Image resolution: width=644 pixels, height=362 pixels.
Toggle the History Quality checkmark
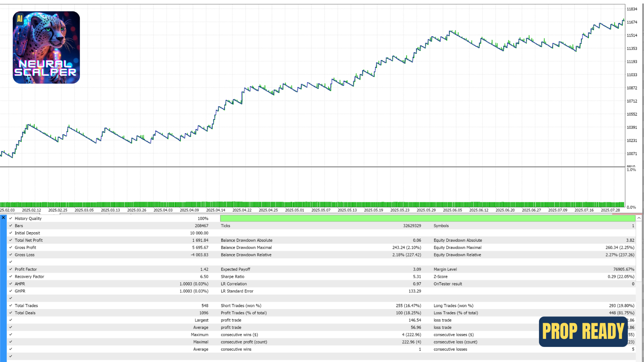11,218
